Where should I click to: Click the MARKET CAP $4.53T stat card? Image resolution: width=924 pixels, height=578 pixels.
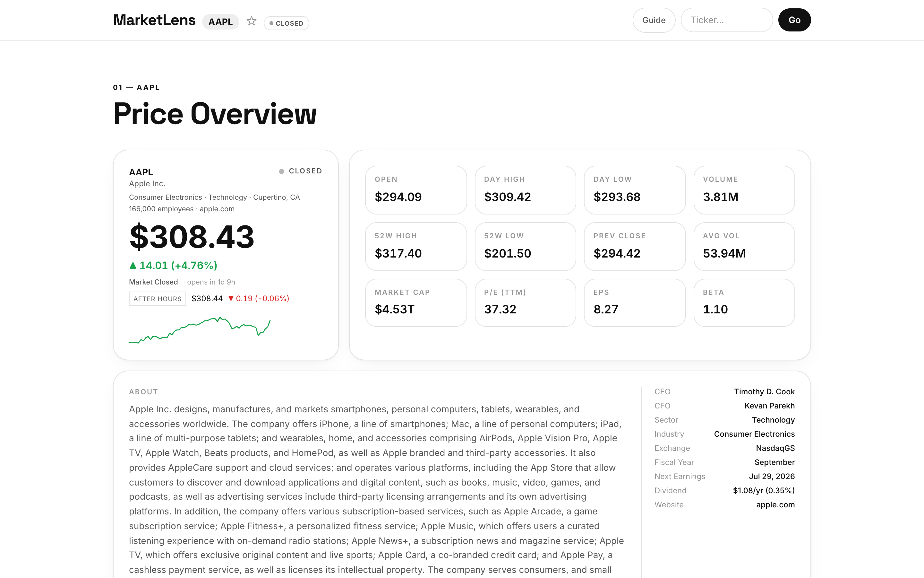pyautogui.click(x=416, y=303)
